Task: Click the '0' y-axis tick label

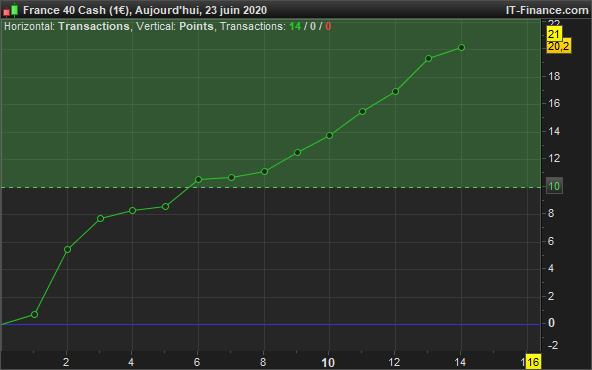Action: click(x=552, y=323)
